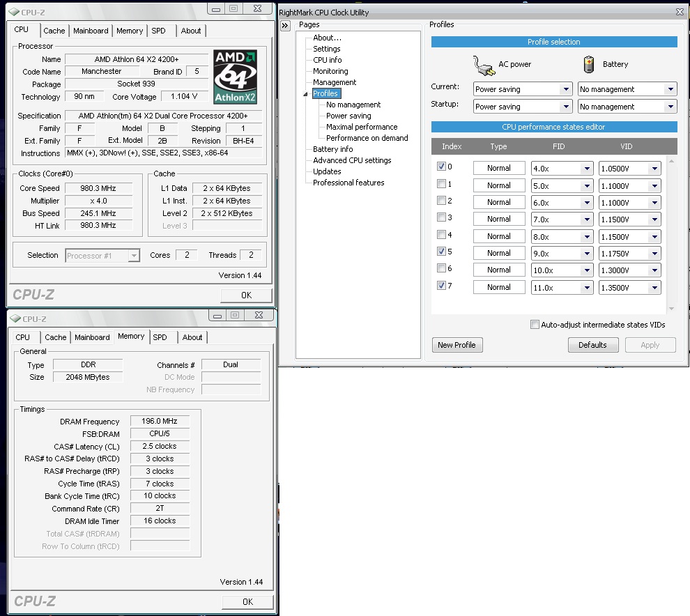
Task: Click the Apply button
Action: [x=650, y=345]
